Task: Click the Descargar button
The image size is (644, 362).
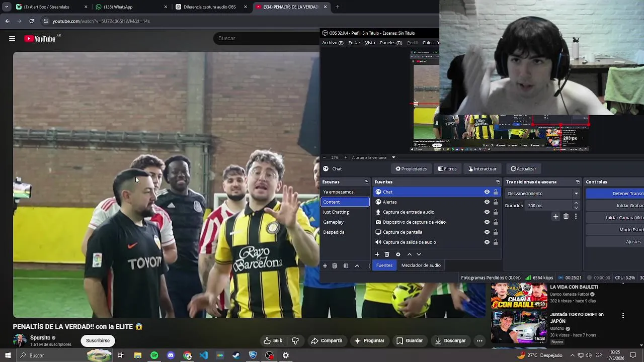Action: tap(450, 341)
